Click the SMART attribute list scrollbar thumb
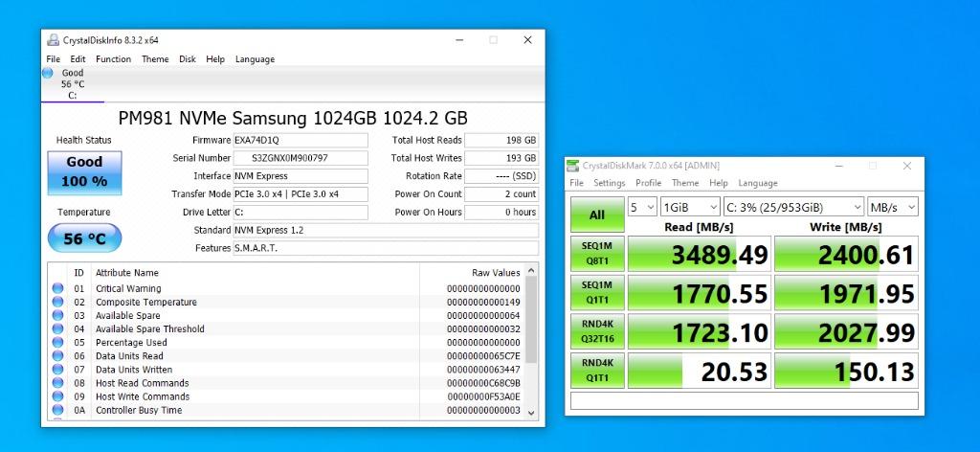This screenshot has height=452, width=980. (531, 320)
